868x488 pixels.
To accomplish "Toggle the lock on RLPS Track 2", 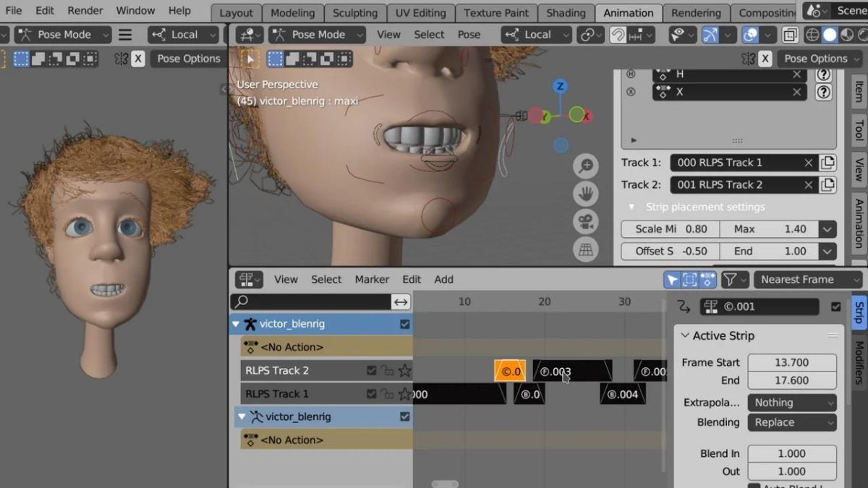I will click(388, 370).
